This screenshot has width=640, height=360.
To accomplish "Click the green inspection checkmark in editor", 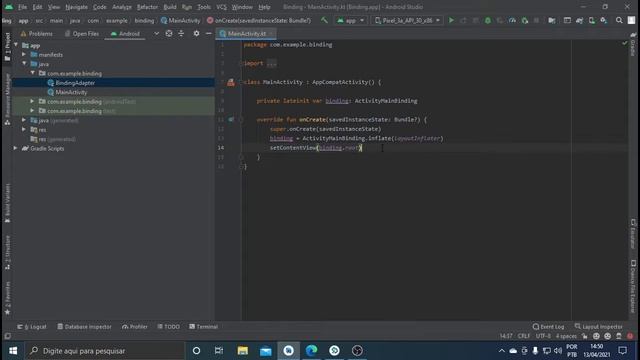I will pyautogui.click(x=624, y=43).
